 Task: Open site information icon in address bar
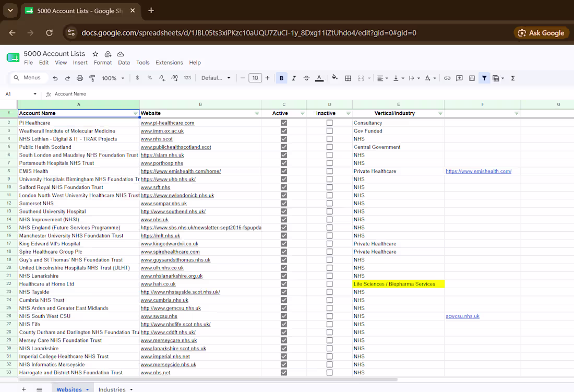click(71, 32)
